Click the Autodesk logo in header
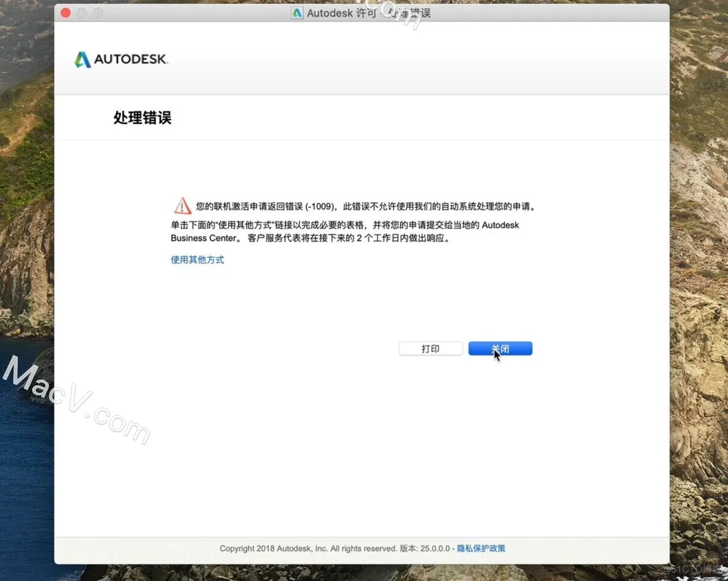Screen dimensions: 728x581 click(x=121, y=60)
